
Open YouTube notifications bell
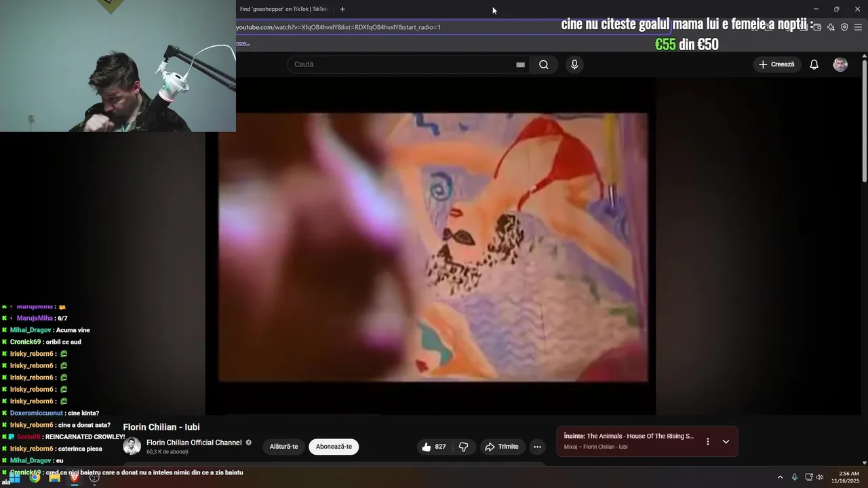(814, 64)
